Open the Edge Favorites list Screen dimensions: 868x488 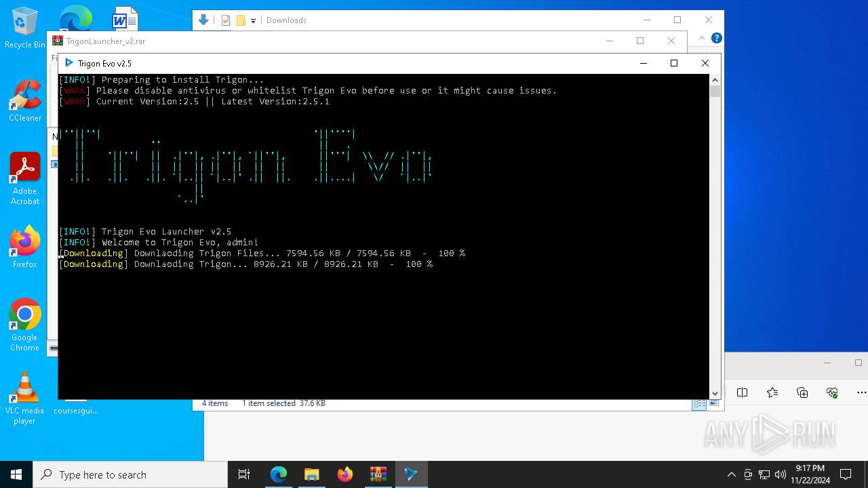tap(772, 392)
